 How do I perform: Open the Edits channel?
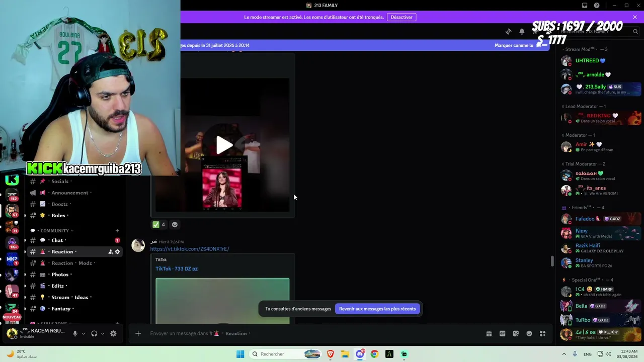click(x=74, y=286)
